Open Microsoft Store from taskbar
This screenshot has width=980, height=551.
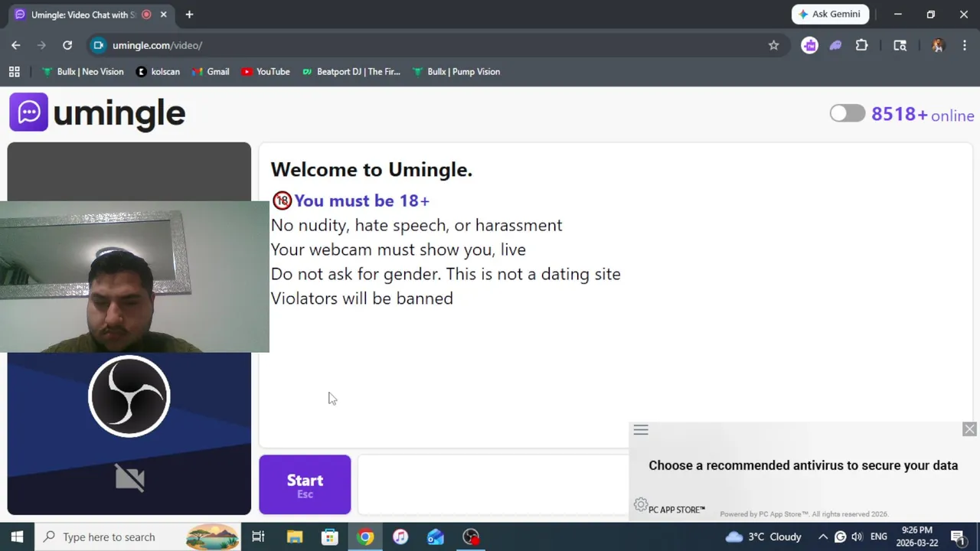(x=330, y=536)
